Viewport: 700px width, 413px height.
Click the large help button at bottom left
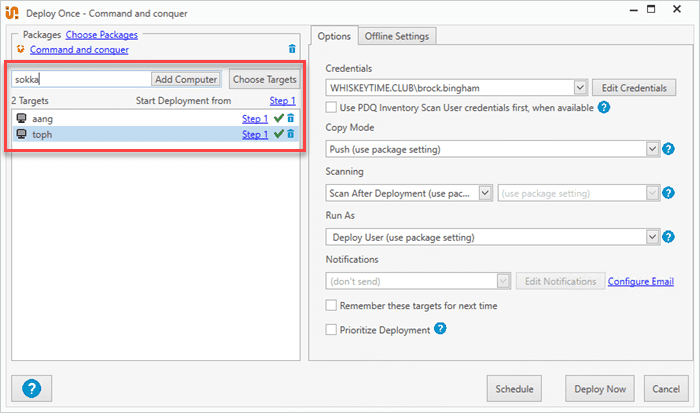[x=32, y=388]
